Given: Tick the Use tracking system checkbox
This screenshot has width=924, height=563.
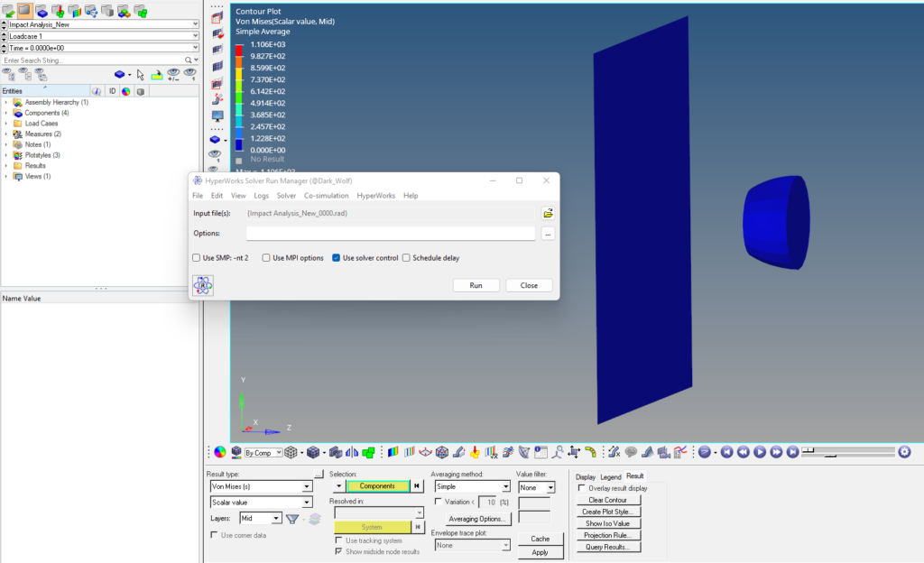Looking at the screenshot, I should click(338, 540).
